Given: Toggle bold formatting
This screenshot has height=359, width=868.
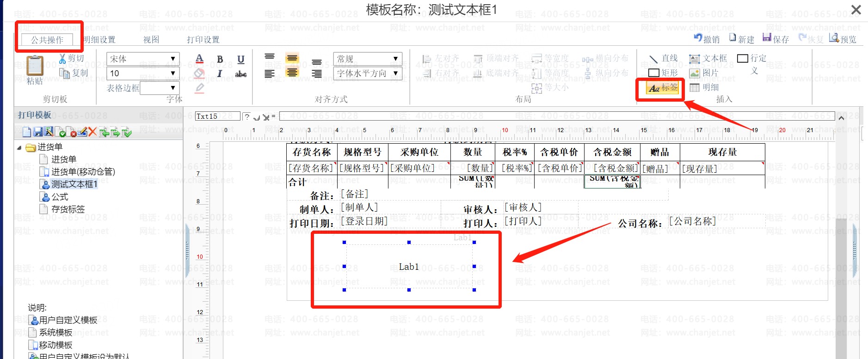Looking at the screenshot, I should point(220,59).
